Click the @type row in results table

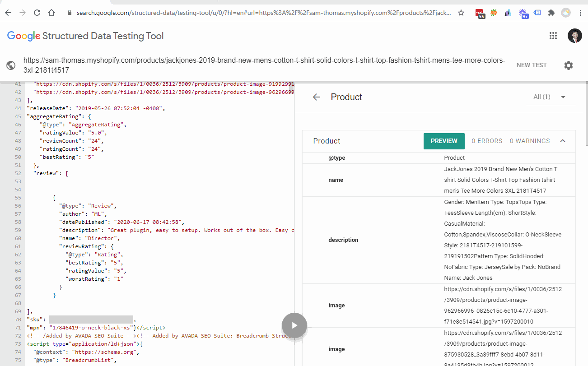[x=439, y=158]
